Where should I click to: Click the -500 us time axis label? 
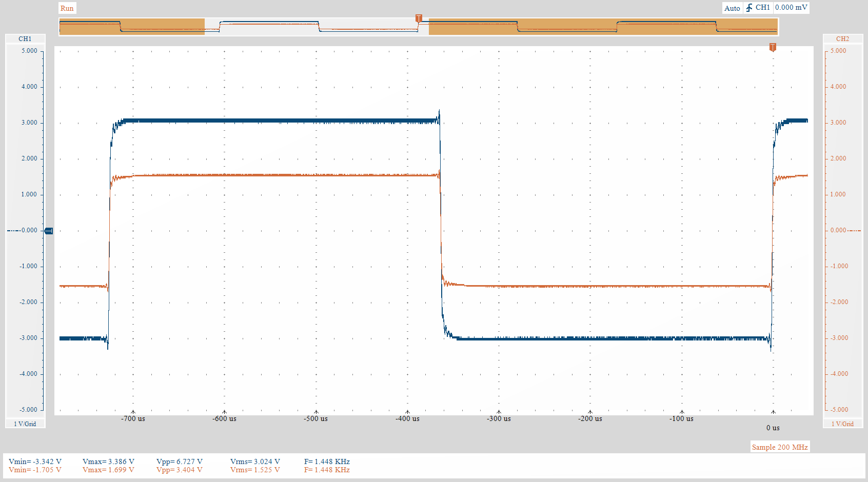point(315,418)
